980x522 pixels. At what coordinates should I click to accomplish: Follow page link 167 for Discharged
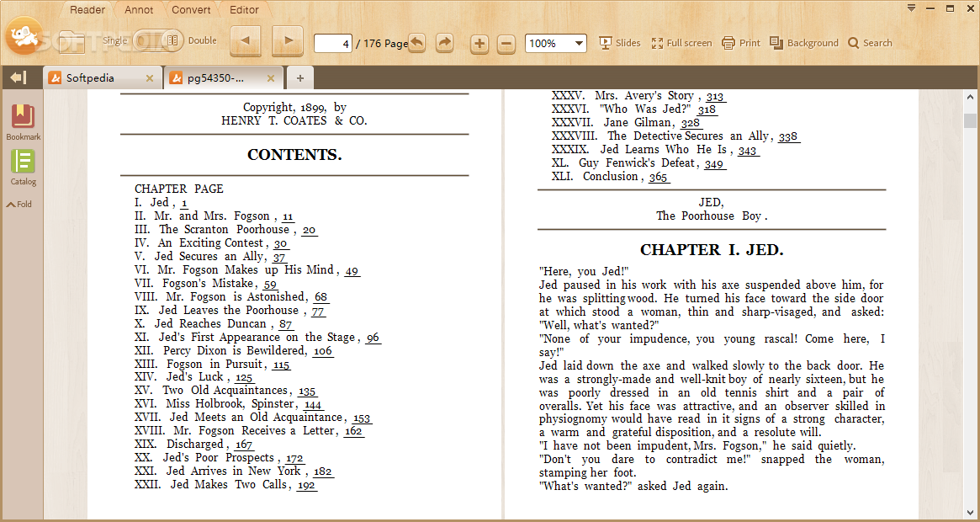244,445
